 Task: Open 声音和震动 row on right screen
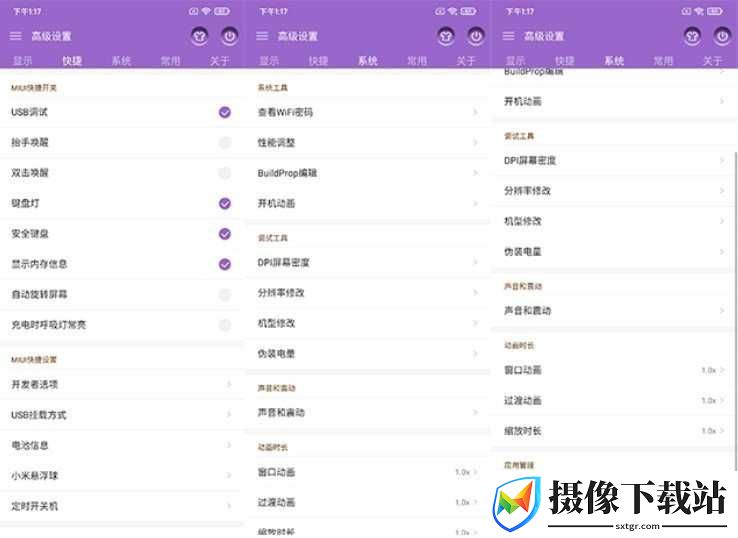tap(614, 310)
